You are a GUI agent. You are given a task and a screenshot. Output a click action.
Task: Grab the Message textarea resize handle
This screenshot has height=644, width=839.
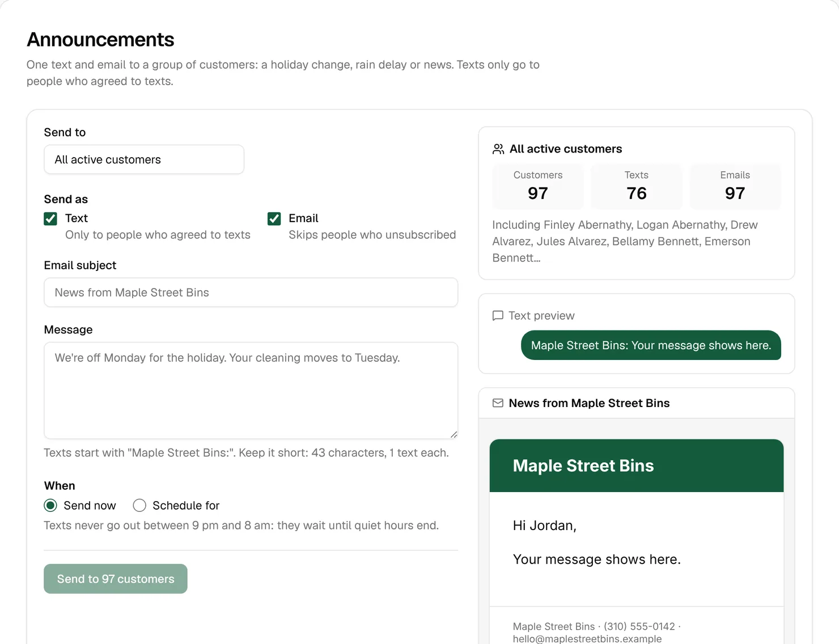[x=454, y=434]
